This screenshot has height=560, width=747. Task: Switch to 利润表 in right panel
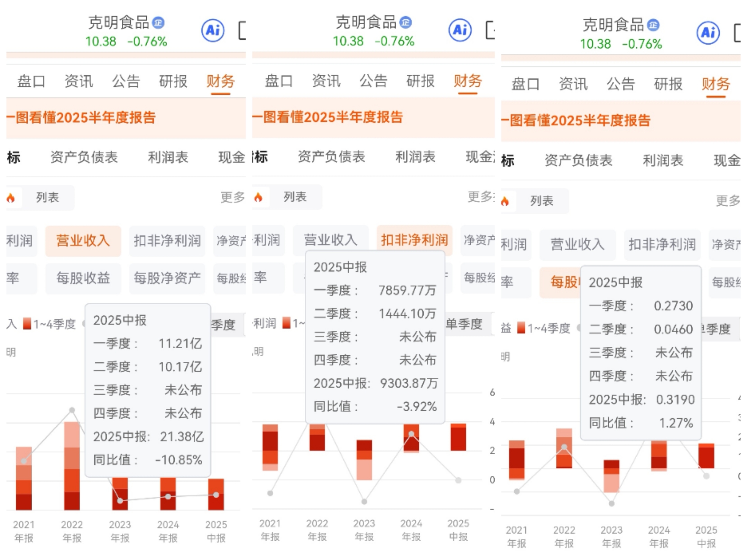click(x=663, y=160)
